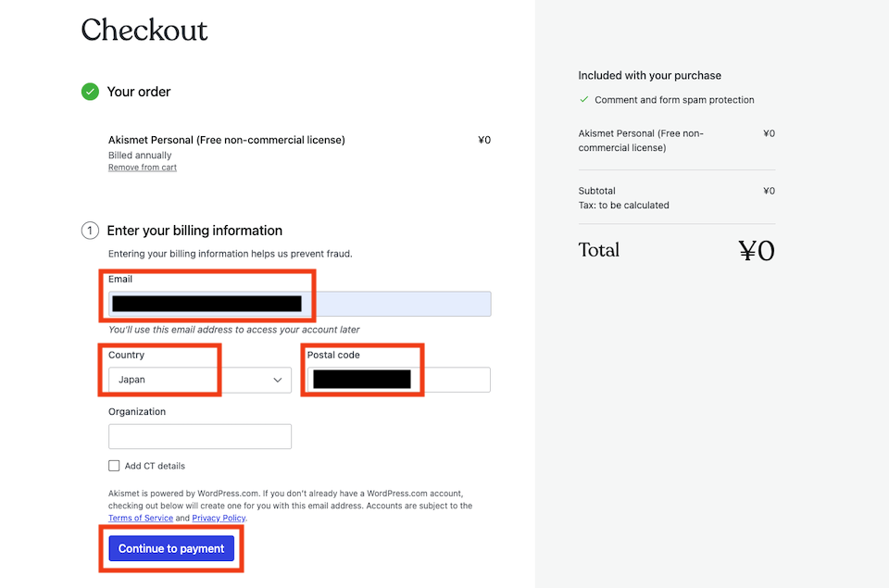889x588 pixels.
Task: Click the green check beside spam protection
Action: [584, 99]
